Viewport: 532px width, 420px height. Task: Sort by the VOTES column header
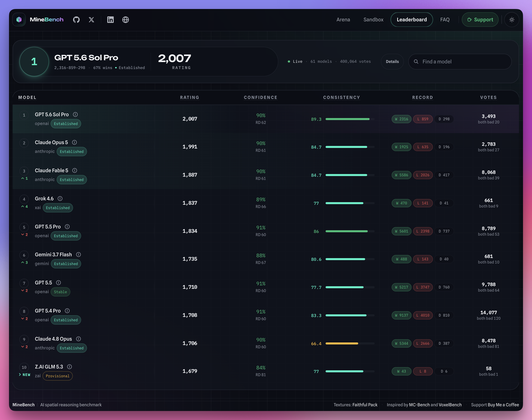[x=488, y=97]
